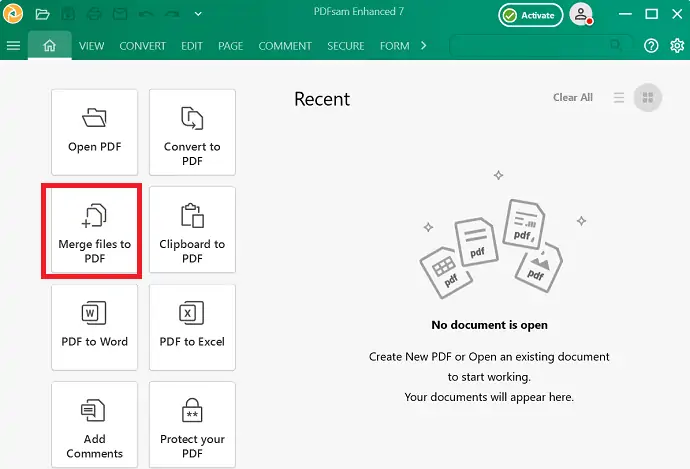This screenshot has width=690, height=469.
Task: Switch Recent to list view
Action: (x=619, y=97)
